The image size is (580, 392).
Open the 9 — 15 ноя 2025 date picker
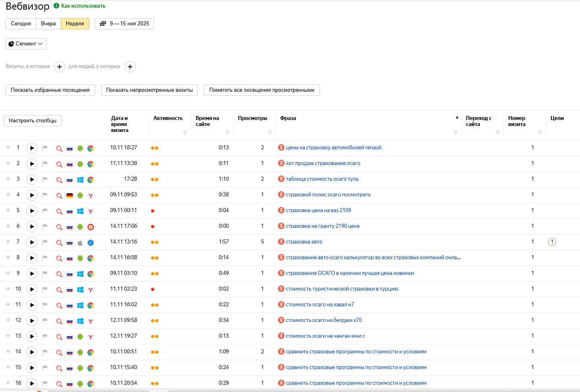pos(124,24)
